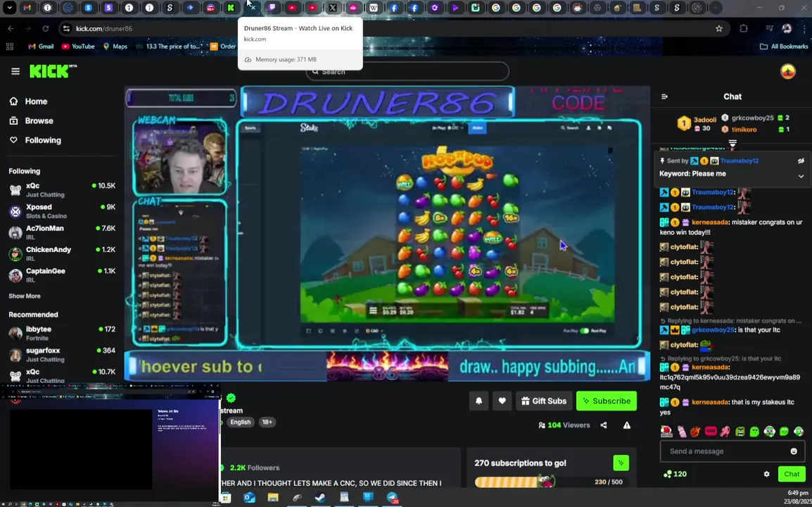
Task: Switch to the purple Twitch browser tab
Action: tap(272, 8)
